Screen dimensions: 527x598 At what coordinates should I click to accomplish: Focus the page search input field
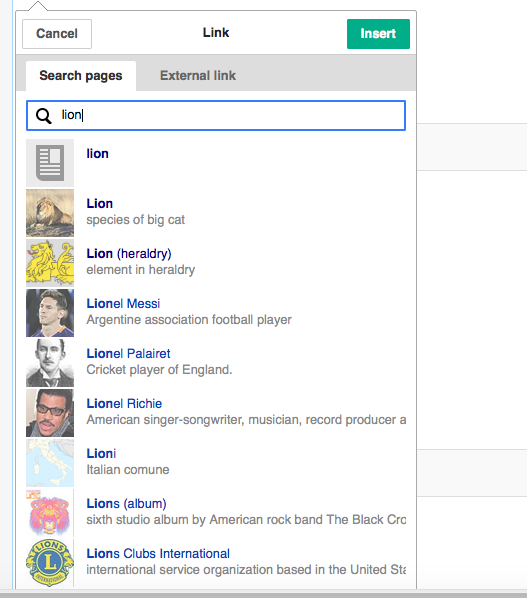(216, 116)
